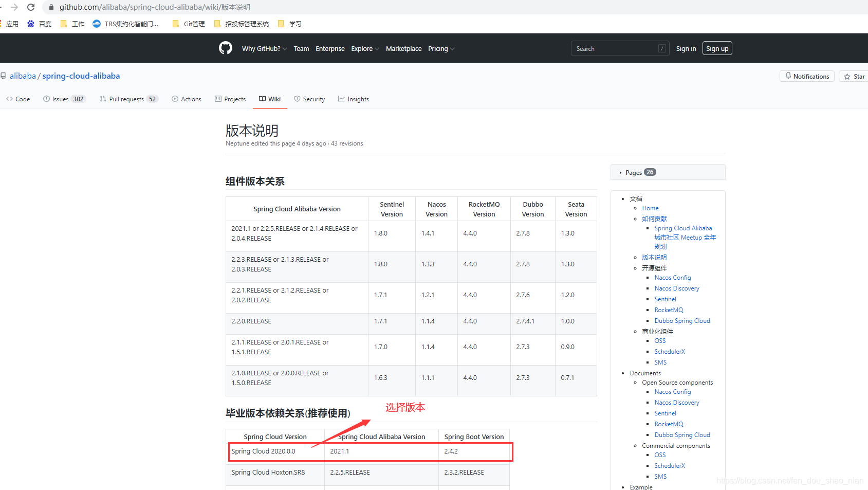Select the 0.7.1 Seata version cell
Viewport: 868px width, 490px height.
[576, 380]
